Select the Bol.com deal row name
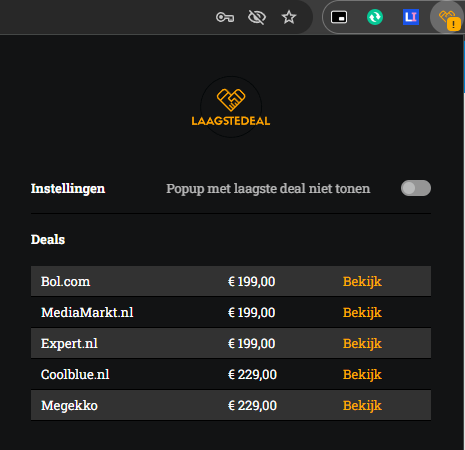Screen dimensions: 465x450 (x=65, y=282)
